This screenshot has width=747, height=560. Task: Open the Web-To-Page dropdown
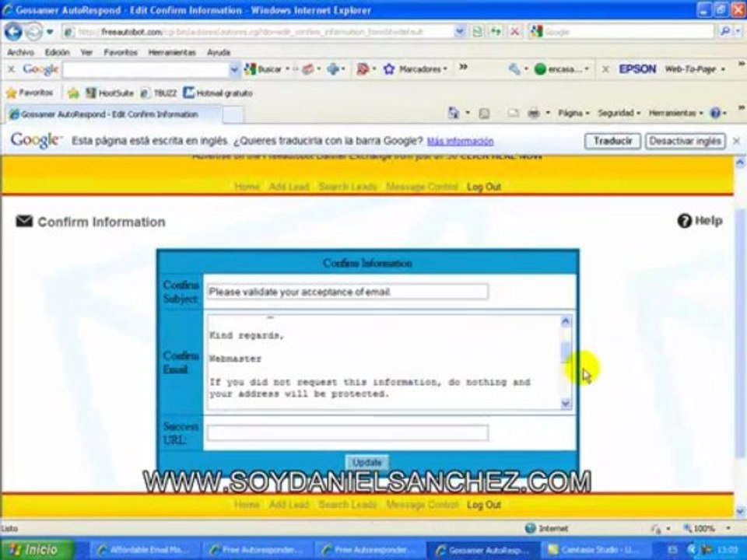click(695, 69)
